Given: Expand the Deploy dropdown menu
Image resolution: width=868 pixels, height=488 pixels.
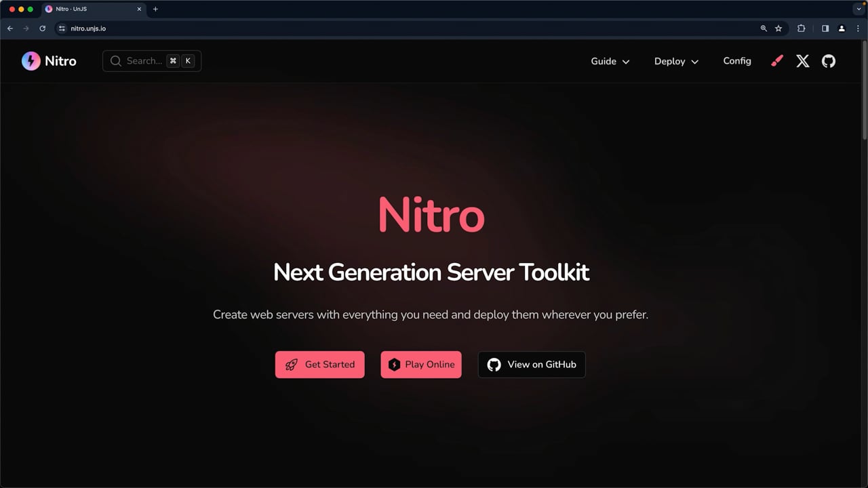Looking at the screenshot, I should coord(676,61).
